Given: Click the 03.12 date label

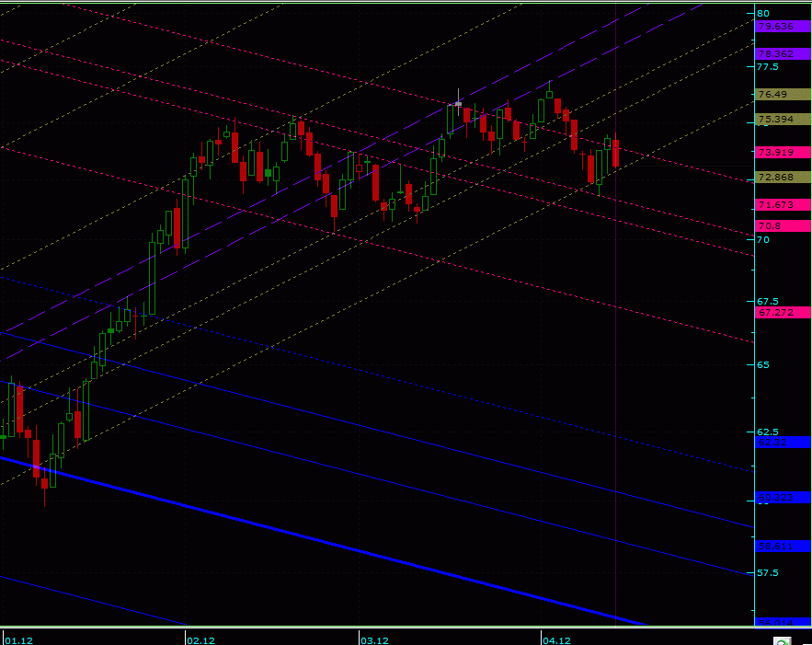Looking at the screenshot, I should [374, 640].
